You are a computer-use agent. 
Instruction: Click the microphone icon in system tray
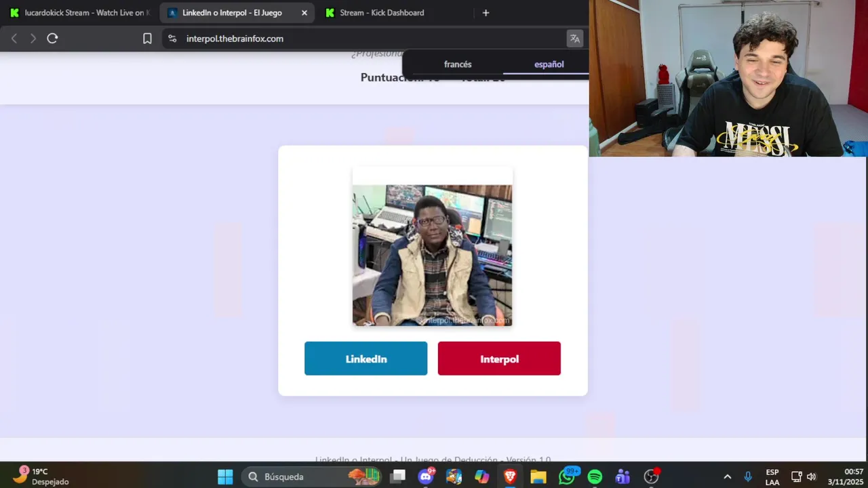coord(748,476)
